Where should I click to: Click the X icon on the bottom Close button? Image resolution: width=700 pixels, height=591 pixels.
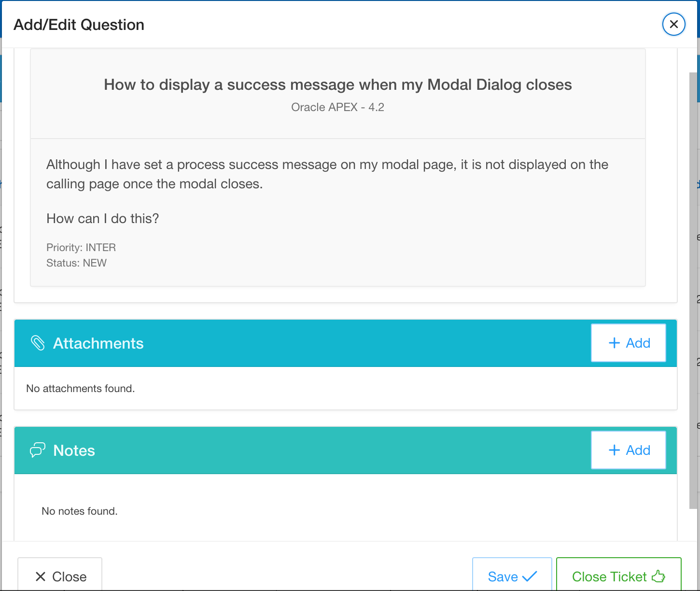(41, 577)
